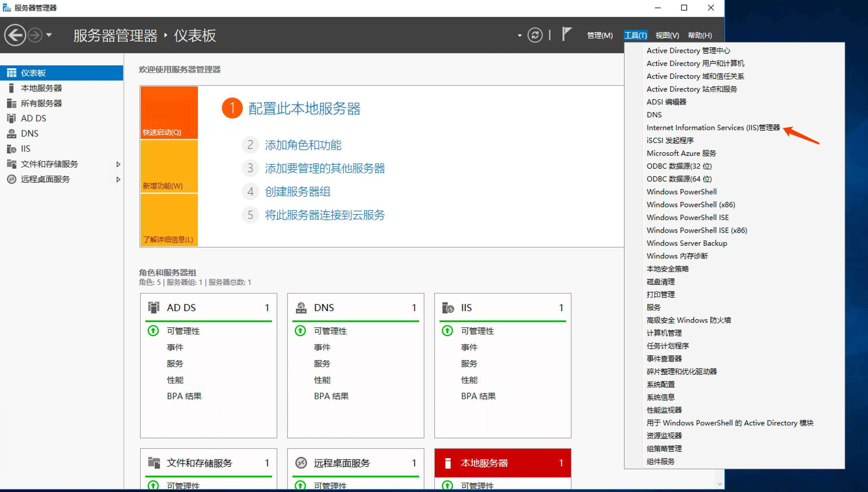The width and height of the screenshot is (868, 492).
Task: Open Internet Information Services (IIS)管理器
Action: (713, 128)
